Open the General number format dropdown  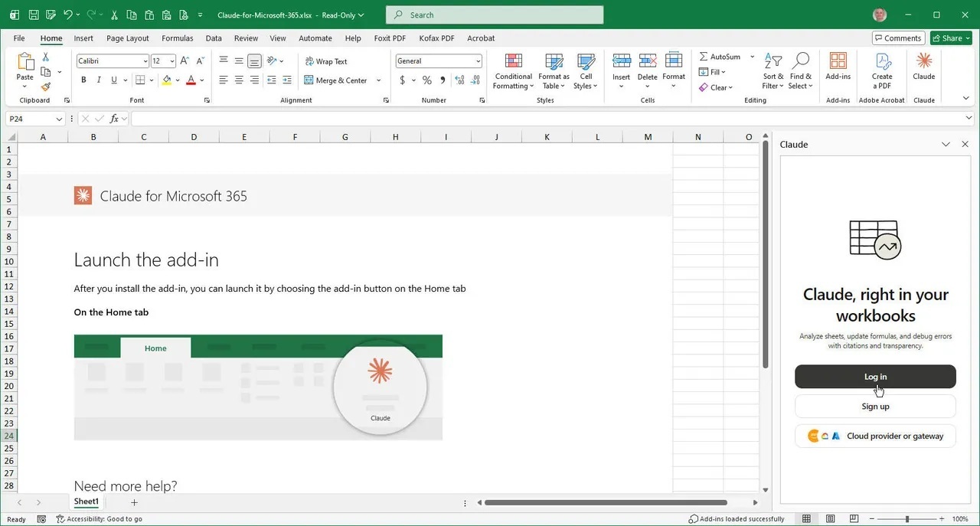[479, 61]
